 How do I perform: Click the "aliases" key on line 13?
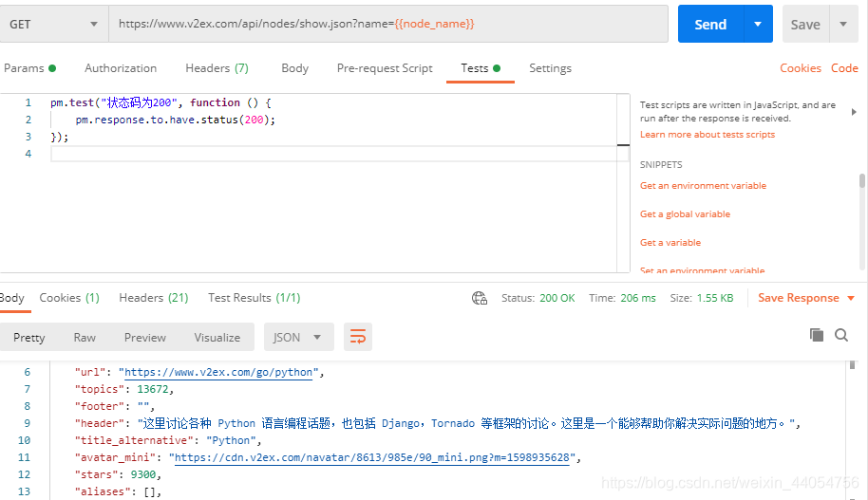click(x=103, y=491)
